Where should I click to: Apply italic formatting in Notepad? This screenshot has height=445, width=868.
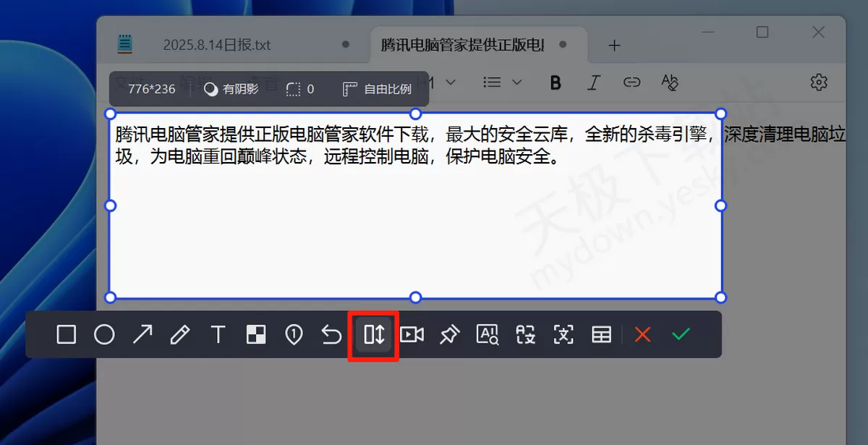594,82
